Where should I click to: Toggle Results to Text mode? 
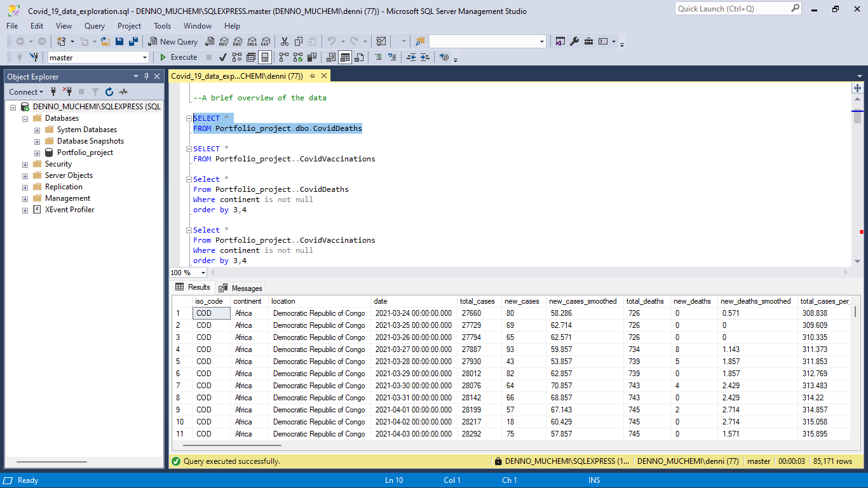[x=331, y=57]
